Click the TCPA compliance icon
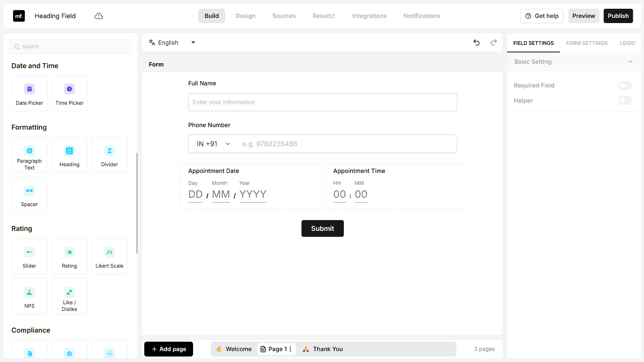Viewport: 644px width, 362px height. 109,353
